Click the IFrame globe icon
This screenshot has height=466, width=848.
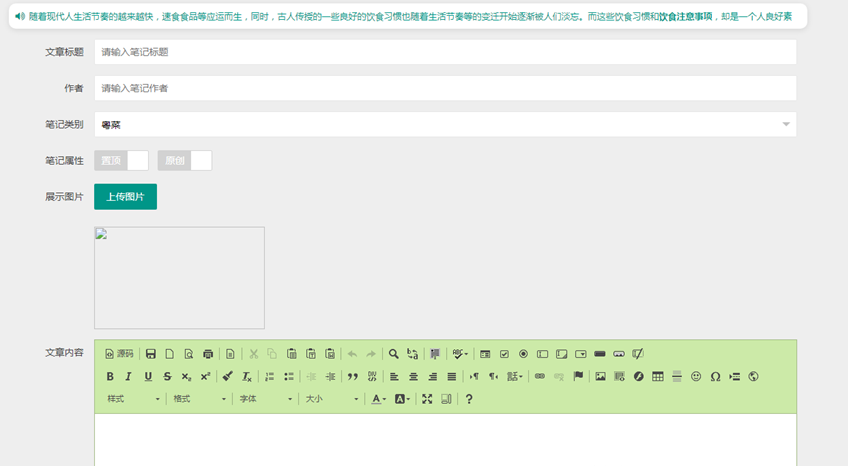753,377
